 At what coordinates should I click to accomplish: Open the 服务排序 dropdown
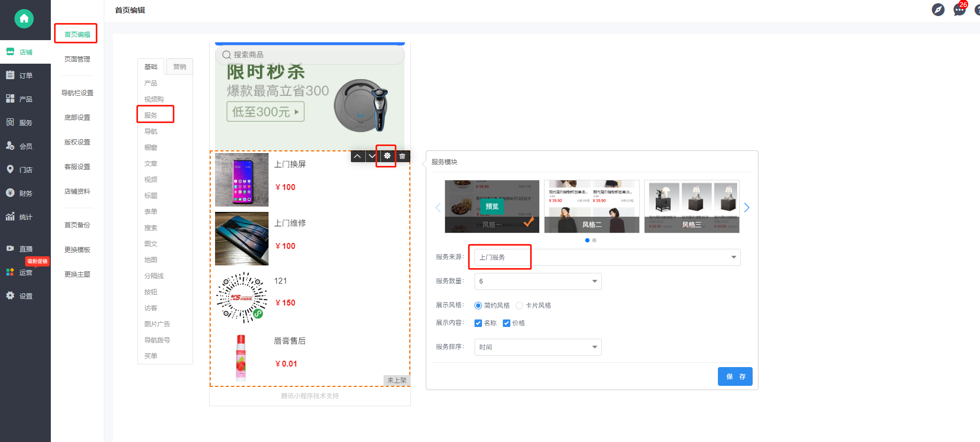click(x=538, y=347)
